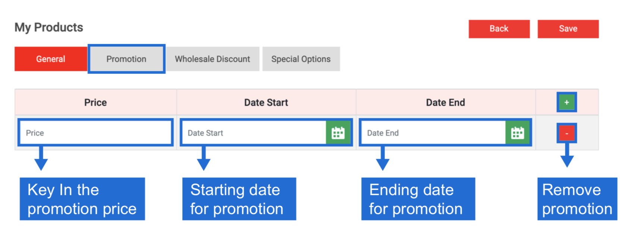Screen dimensions: 644x236
Task: Click the 'Key In the promotion price' callout
Action: 82,199
